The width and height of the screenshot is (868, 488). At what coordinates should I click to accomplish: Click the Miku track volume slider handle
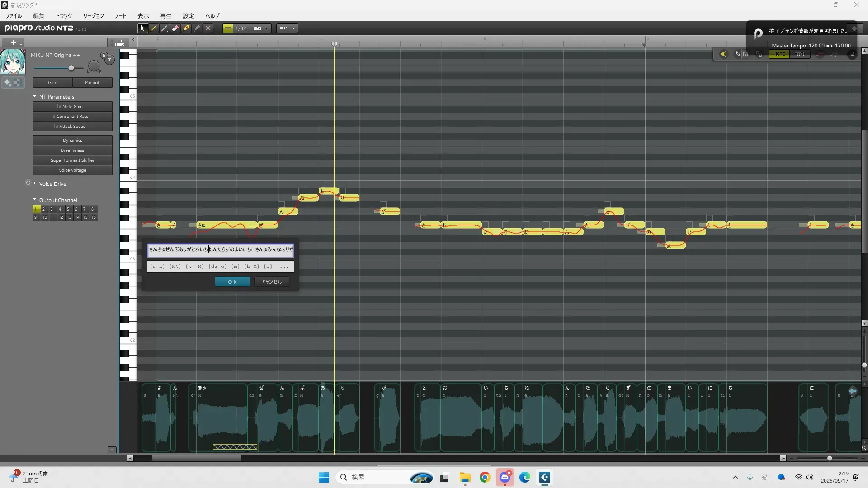71,68
